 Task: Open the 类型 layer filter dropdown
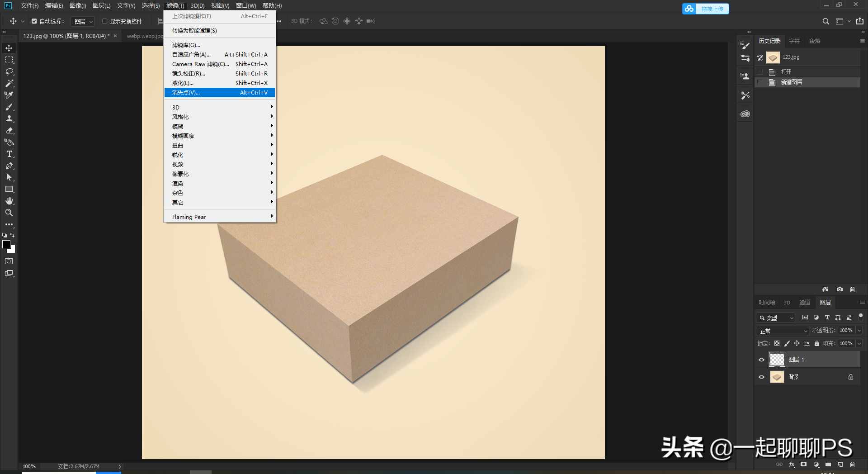click(x=776, y=318)
